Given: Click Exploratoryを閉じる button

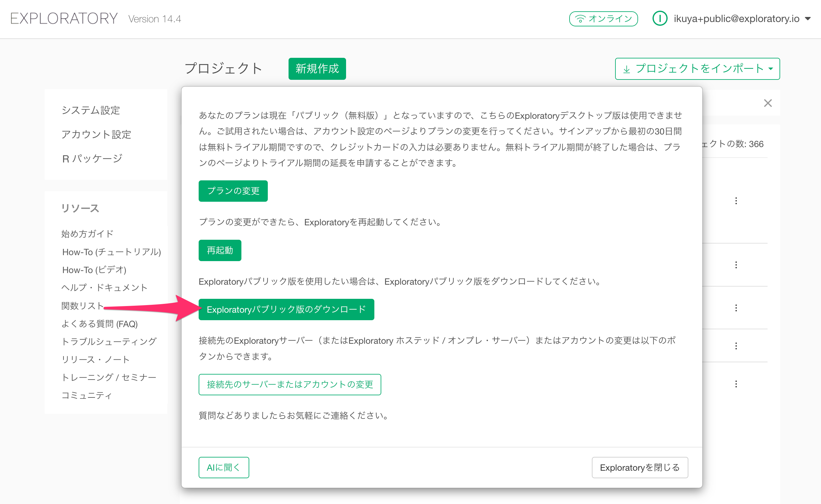Looking at the screenshot, I should point(639,467).
